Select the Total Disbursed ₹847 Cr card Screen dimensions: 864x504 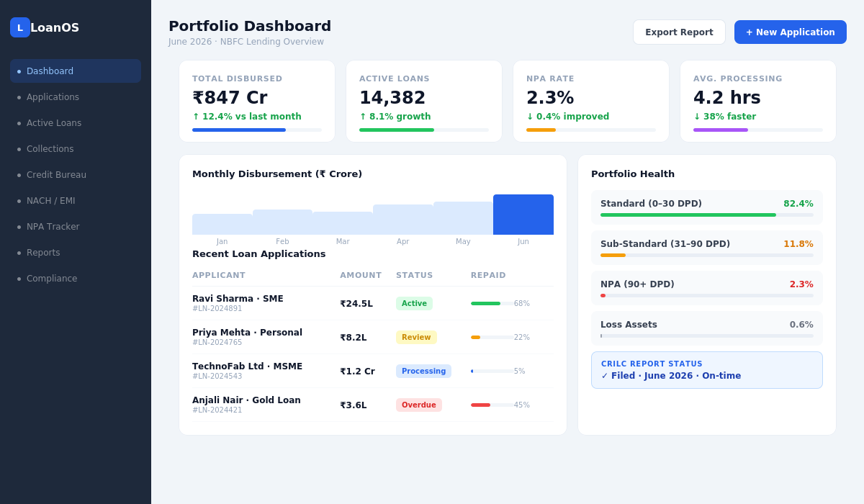tap(257, 102)
